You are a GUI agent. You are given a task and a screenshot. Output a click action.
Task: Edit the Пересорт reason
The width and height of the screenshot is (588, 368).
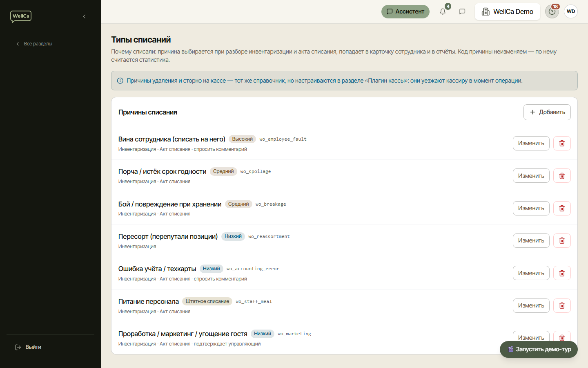[531, 240]
